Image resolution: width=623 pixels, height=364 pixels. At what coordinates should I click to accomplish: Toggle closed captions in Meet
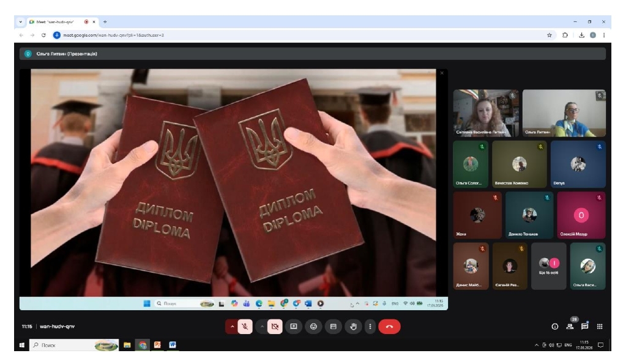click(334, 327)
